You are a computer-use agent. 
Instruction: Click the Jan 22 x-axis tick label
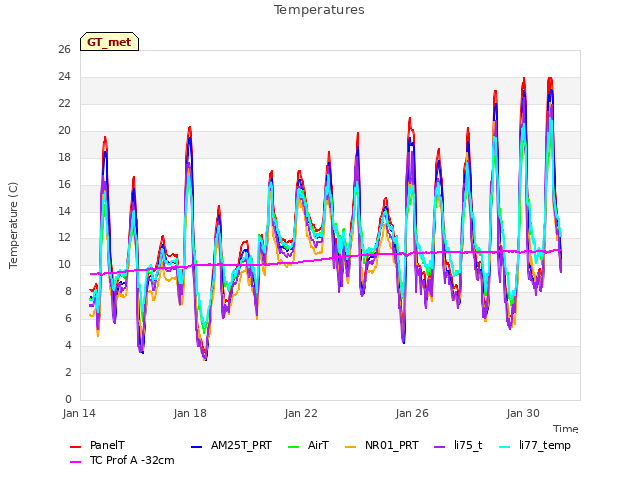(301, 413)
